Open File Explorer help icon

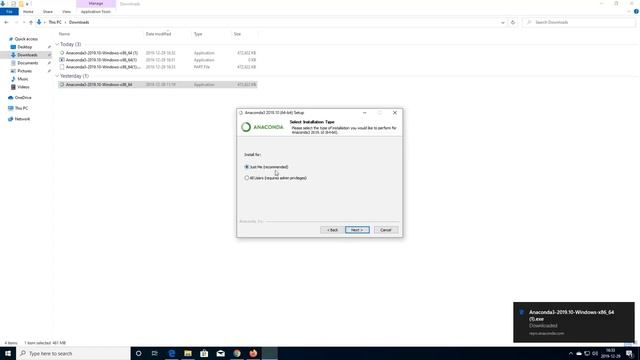[x=636, y=12]
